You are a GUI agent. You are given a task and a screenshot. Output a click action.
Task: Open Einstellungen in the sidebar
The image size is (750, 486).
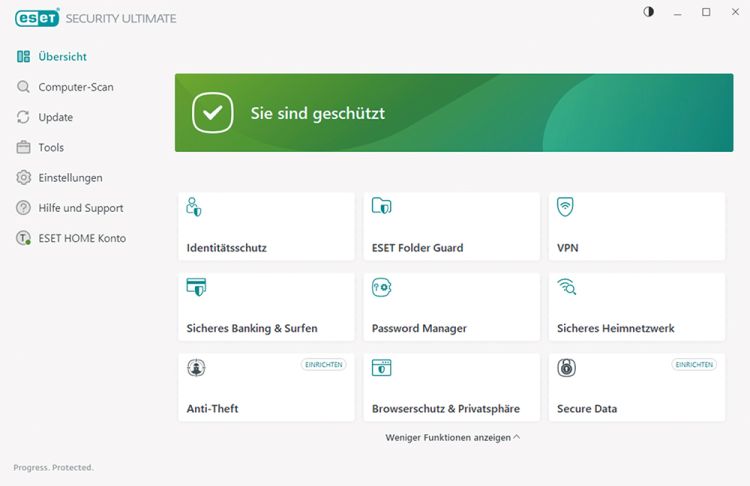[70, 177]
